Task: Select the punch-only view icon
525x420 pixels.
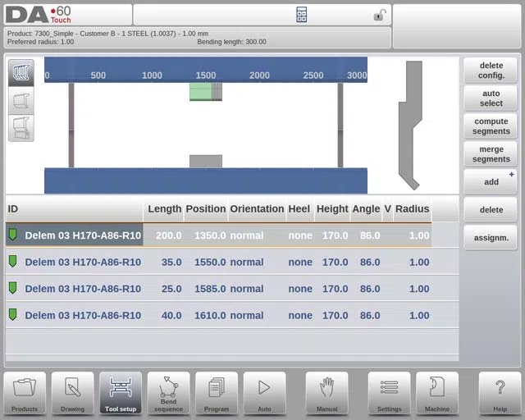Action: (x=21, y=101)
